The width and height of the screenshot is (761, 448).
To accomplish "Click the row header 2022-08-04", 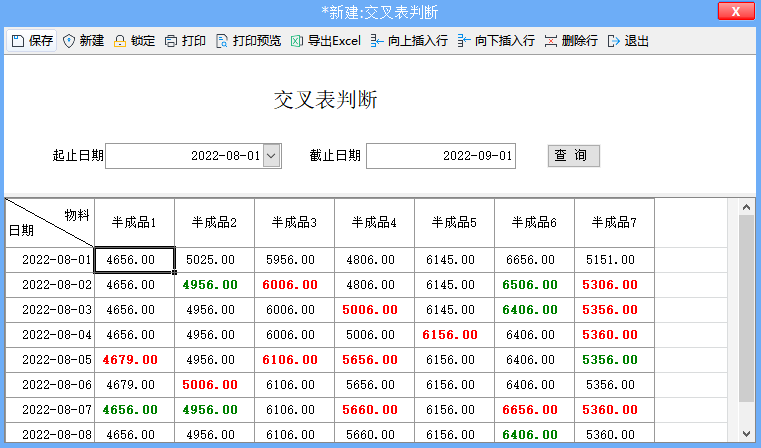I will point(50,335).
